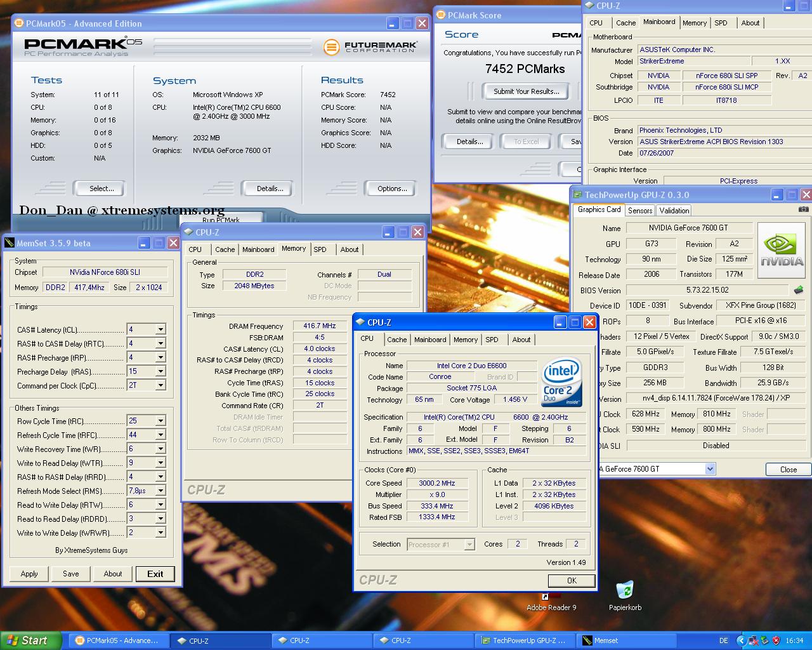Click the taskbar clock showing 16:34

tap(794, 640)
